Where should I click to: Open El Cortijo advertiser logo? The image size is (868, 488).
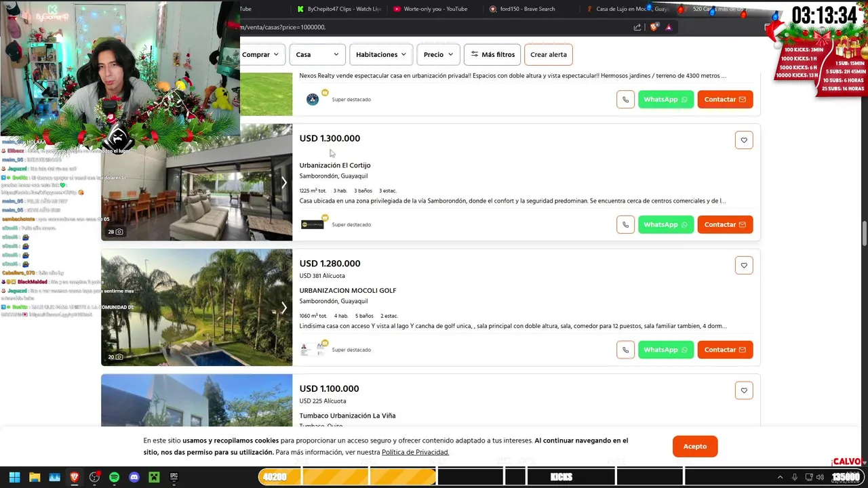(313, 224)
